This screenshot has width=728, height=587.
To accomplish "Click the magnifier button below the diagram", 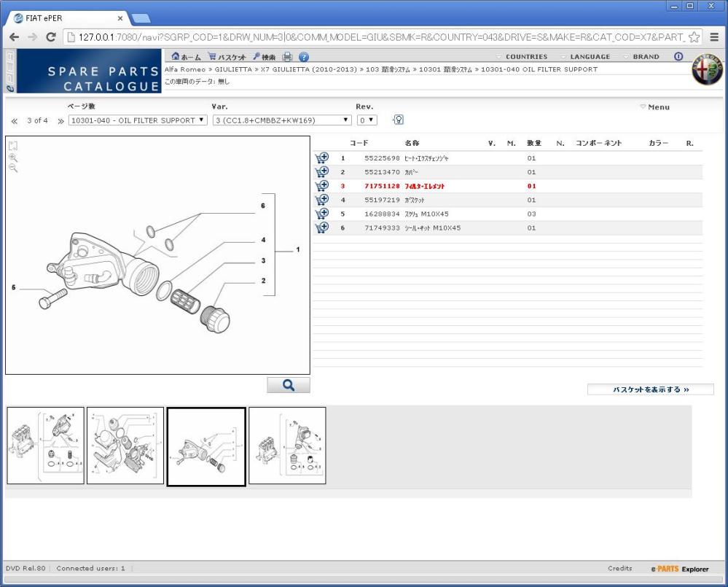I will 289,385.
